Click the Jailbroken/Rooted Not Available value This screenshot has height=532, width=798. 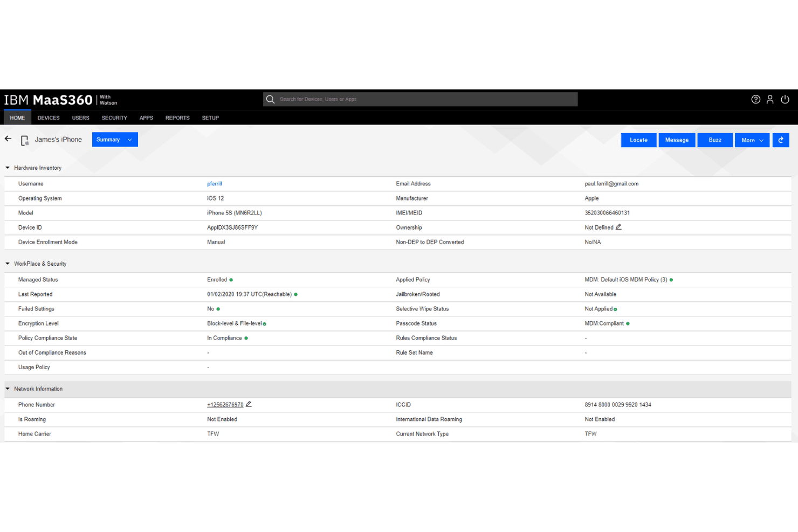pyautogui.click(x=600, y=294)
